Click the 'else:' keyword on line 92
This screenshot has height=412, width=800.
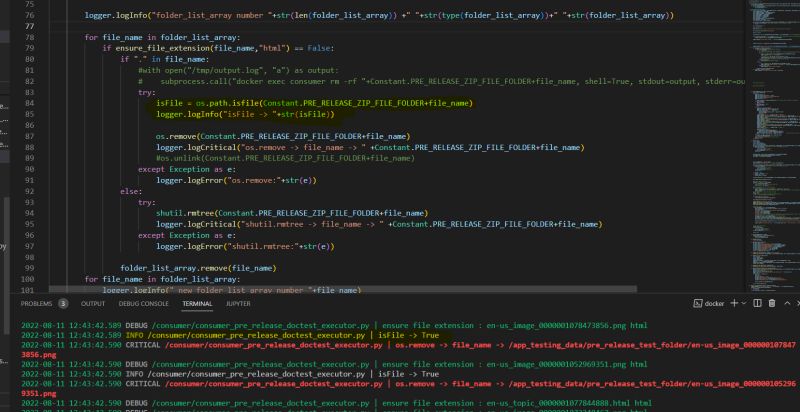(x=131, y=191)
